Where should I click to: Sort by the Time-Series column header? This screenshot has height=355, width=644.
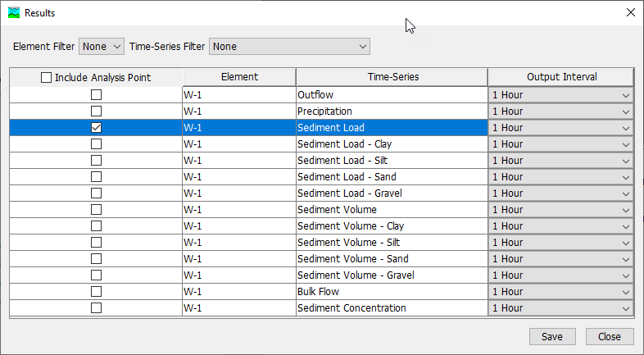point(392,77)
